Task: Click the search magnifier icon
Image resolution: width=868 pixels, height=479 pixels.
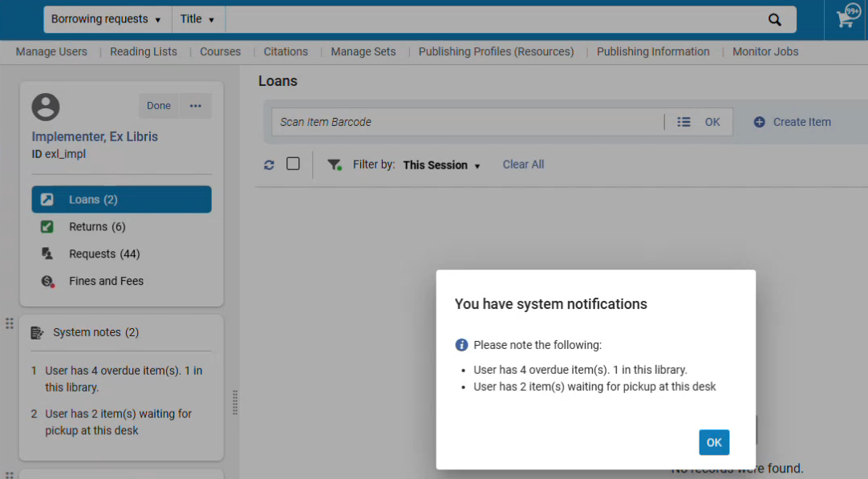Action: 774,20
